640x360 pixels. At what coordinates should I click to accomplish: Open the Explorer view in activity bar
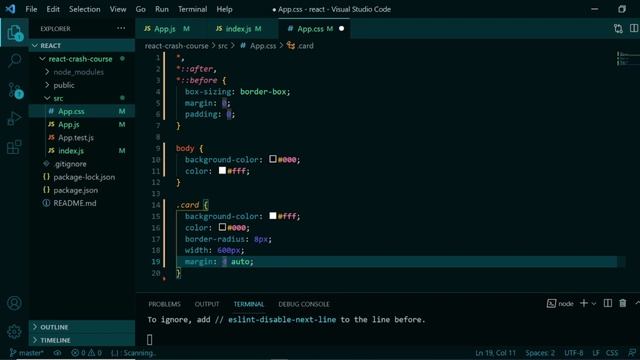15,33
